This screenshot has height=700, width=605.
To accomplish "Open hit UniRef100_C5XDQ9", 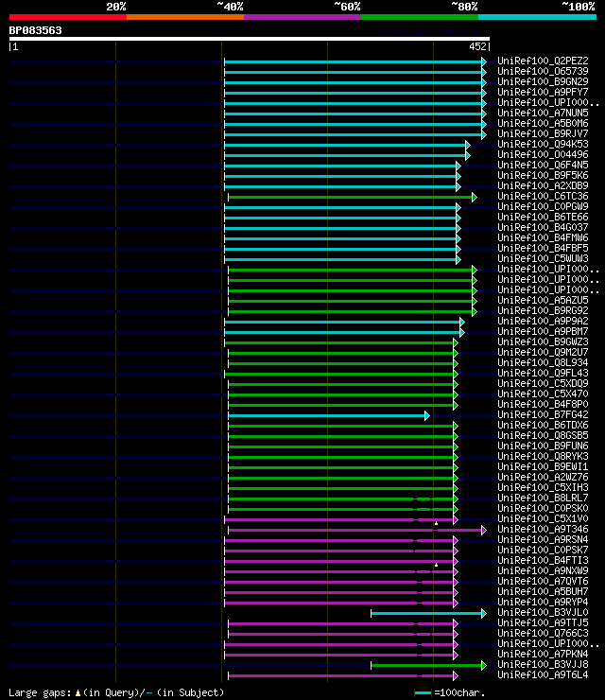I will (x=543, y=383).
